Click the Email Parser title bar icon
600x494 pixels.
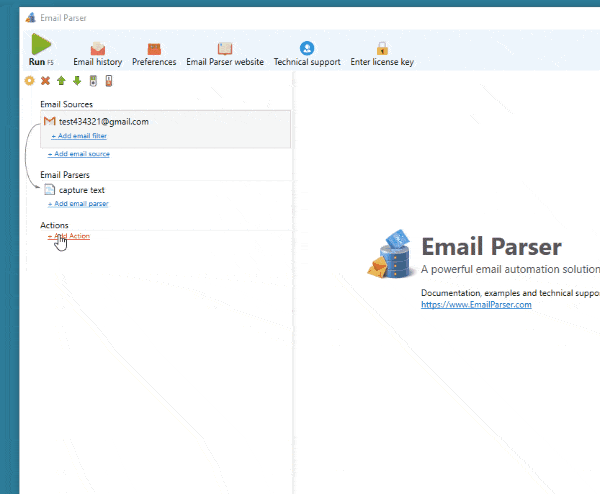pos(31,18)
